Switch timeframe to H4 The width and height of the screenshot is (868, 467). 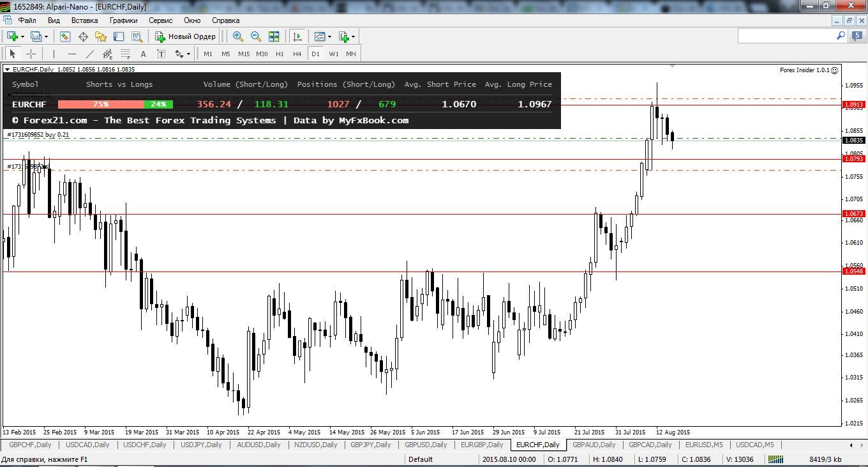(x=297, y=54)
